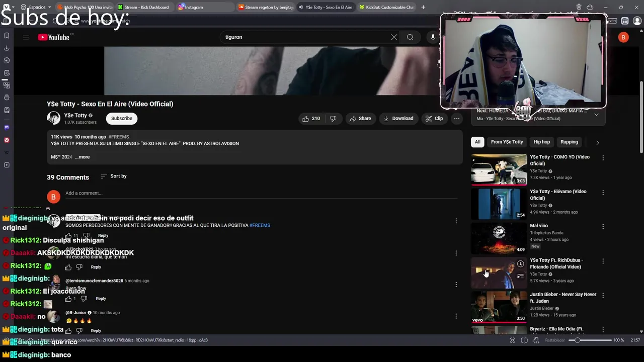This screenshot has height=362, width=644.
Task: Add a new web panel to the sidebar
Action: point(7,165)
